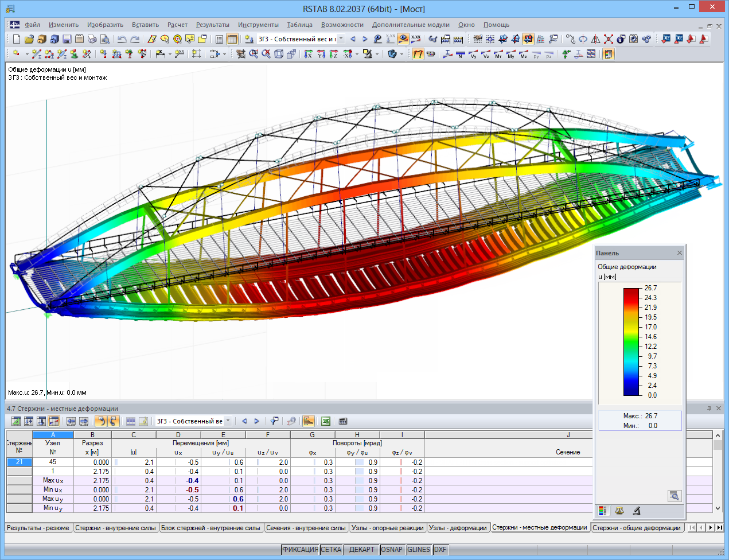
Task: Click the New document icon in the toolbar
Action: click(17, 39)
